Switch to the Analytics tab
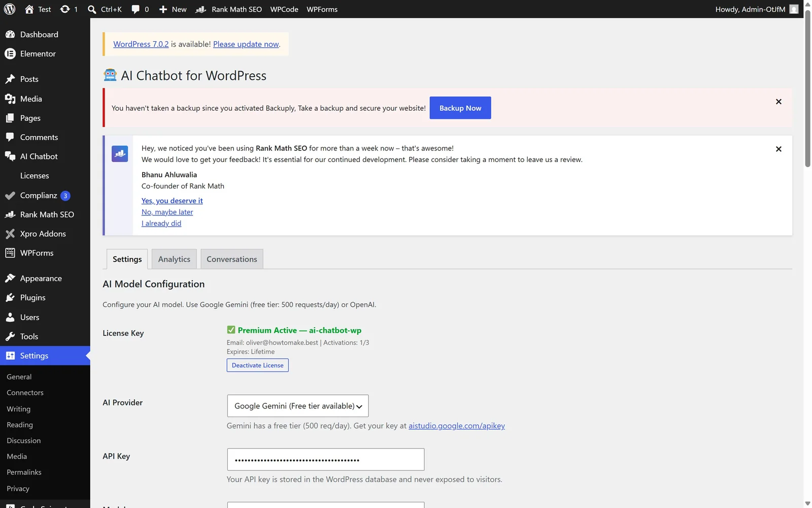The height and width of the screenshot is (508, 812). point(174,259)
